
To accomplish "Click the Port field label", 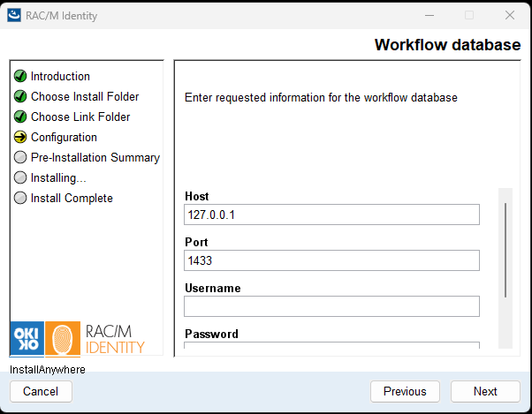I will tap(196, 242).
